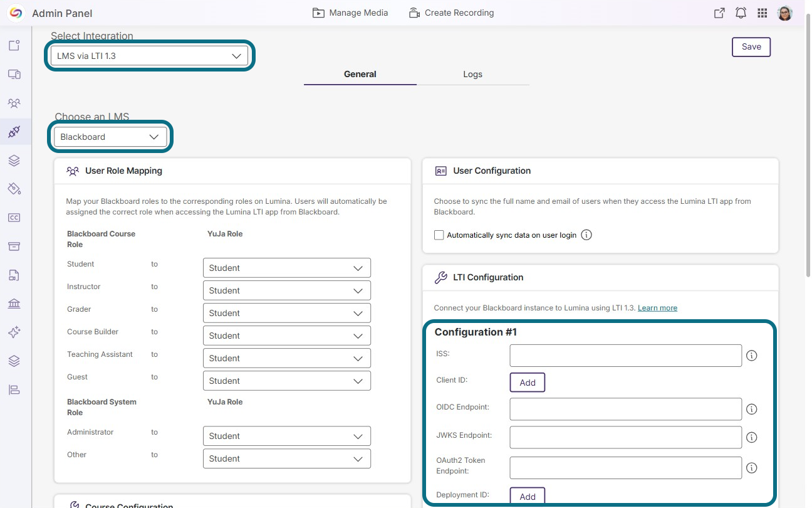Click the Configuration #1 heading
This screenshot has height=508, width=812.
pyautogui.click(x=476, y=332)
